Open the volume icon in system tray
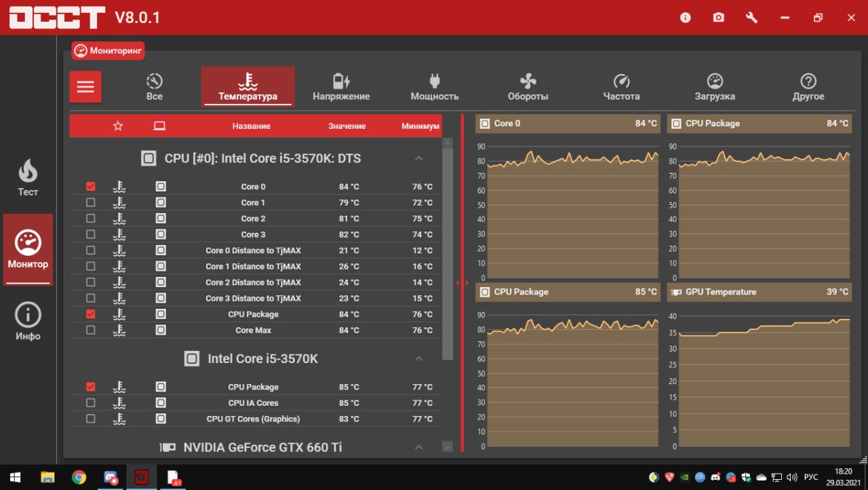 click(x=791, y=477)
